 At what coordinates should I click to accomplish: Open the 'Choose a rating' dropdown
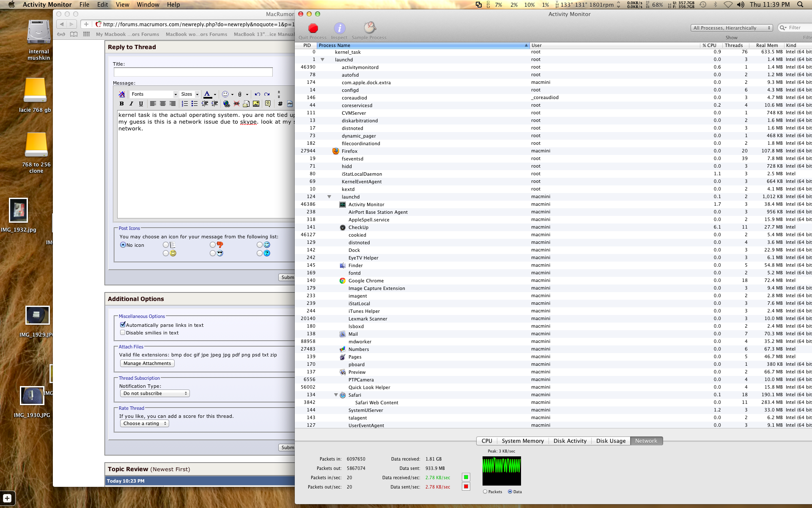pyautogui.click(x=145, y=424)
